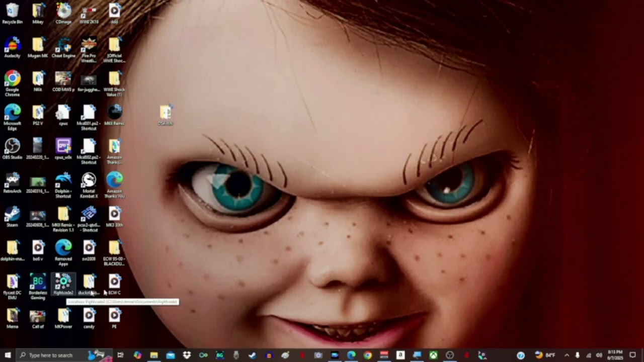Launch the Dolphin shortcut
The width and height of the screenshot is (644, 362).
63,185
